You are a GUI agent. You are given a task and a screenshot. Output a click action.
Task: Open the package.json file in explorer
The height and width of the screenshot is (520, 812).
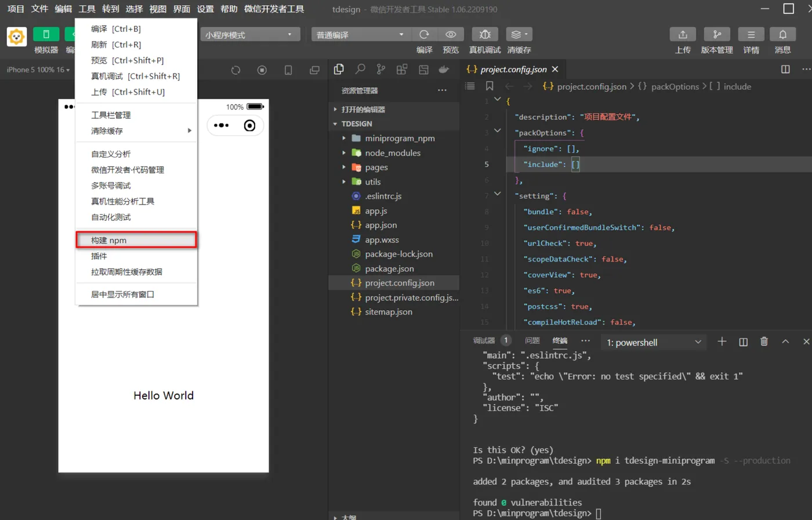[389, 269]
